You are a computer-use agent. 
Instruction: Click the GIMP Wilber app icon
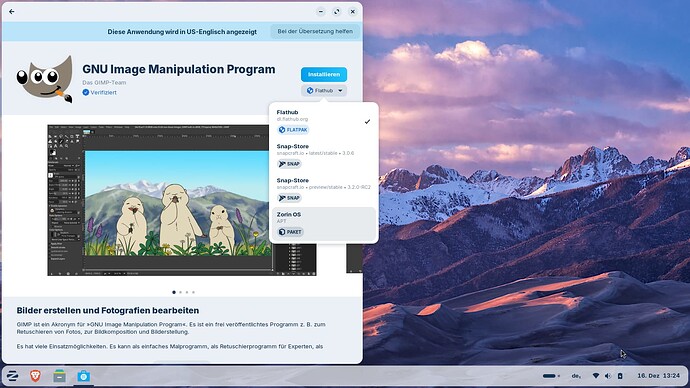pos(44,79)
